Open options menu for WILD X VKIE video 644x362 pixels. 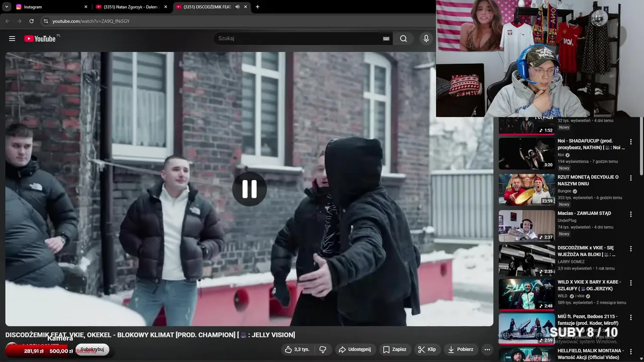pyautogui.click(x=630, y=283)
